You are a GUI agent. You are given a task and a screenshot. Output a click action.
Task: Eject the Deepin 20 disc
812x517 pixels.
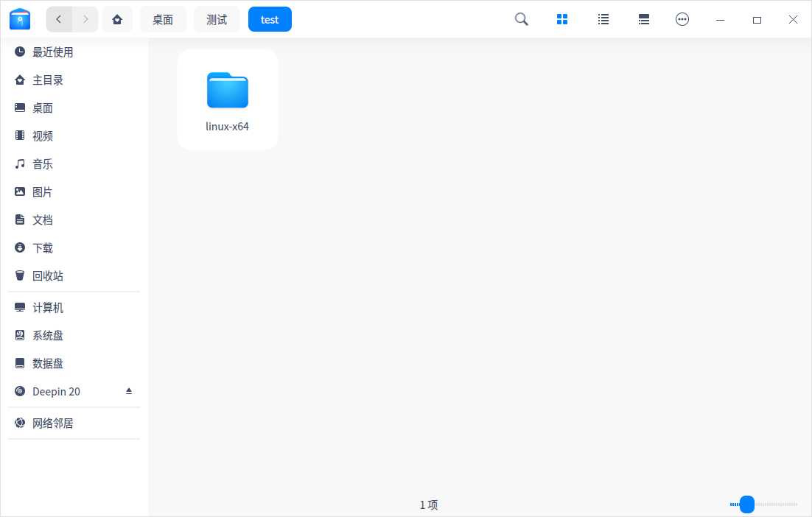[x=129, y=391]
